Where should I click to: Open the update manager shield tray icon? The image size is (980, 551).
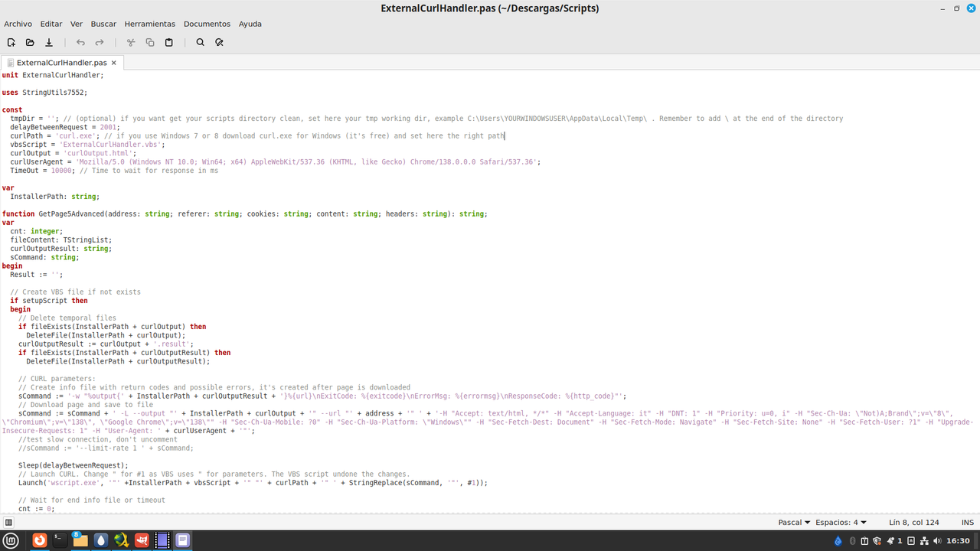tap(877, 541)
